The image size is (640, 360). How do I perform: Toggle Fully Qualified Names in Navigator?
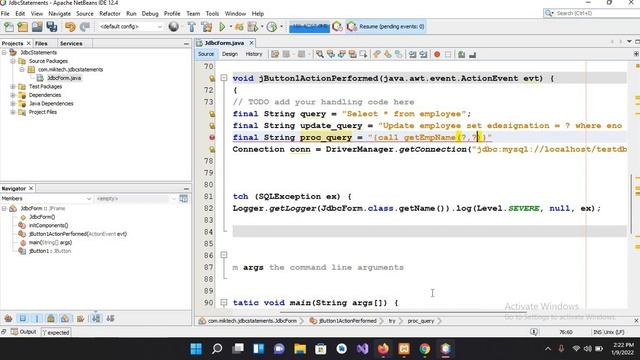(x=80, y=318)
